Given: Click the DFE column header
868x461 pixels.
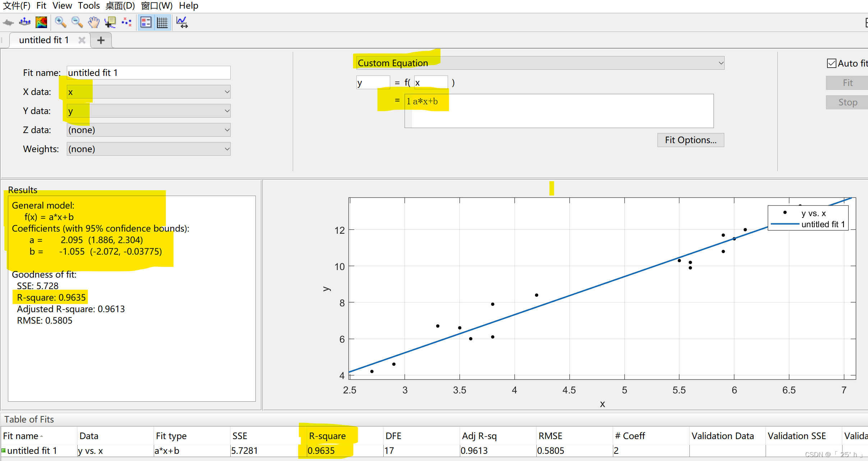Looking at the screenshot, I should click(421, 436).
